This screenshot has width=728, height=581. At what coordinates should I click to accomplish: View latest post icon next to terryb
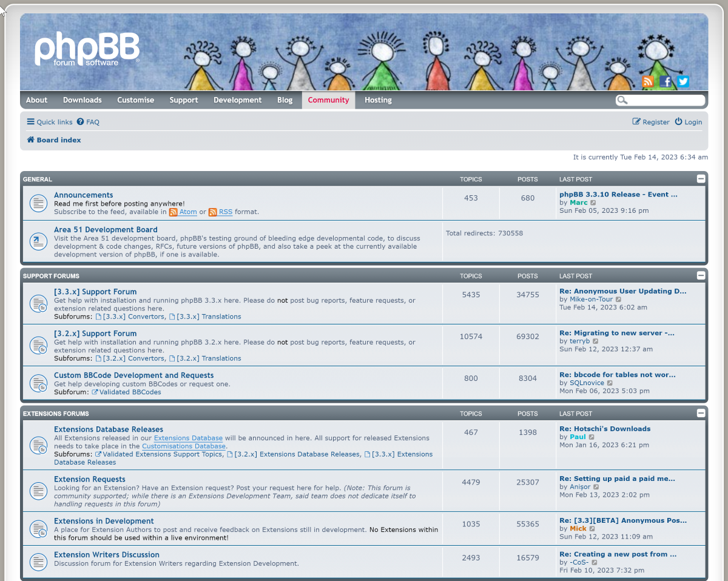pyautogui.click(x=596, y=341)
